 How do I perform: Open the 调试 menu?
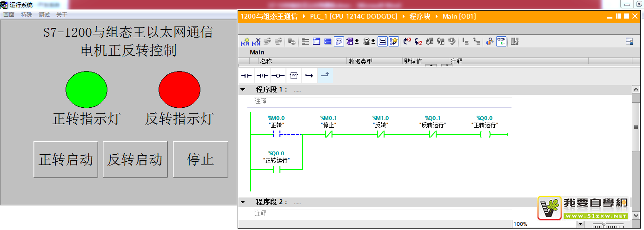(x=44, y=15)
